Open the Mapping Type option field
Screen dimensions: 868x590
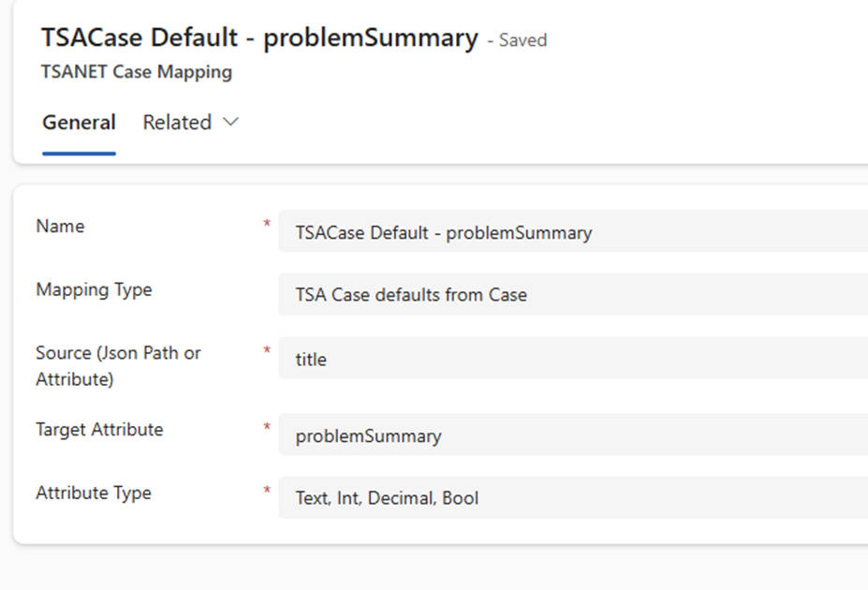(x=573, y=295)
